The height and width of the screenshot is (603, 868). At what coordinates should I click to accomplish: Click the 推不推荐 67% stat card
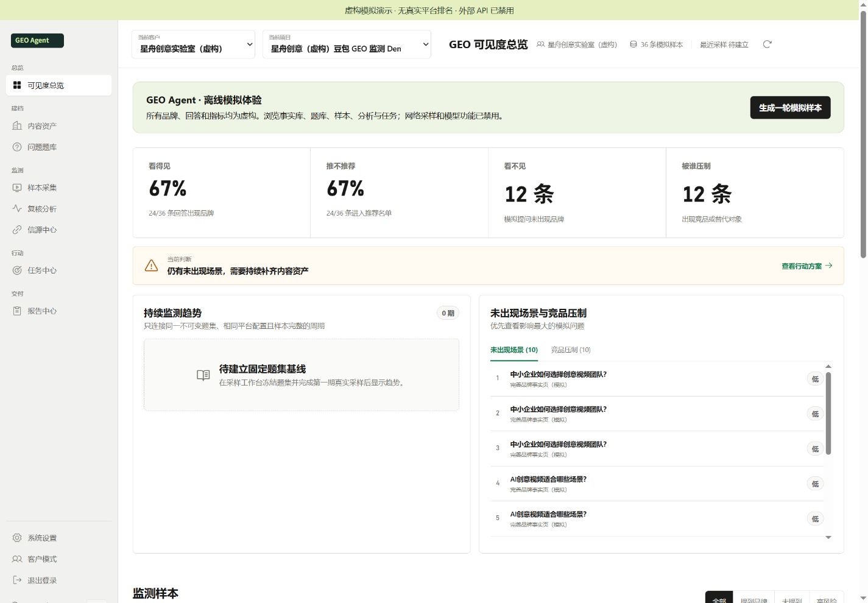(399, 192)
